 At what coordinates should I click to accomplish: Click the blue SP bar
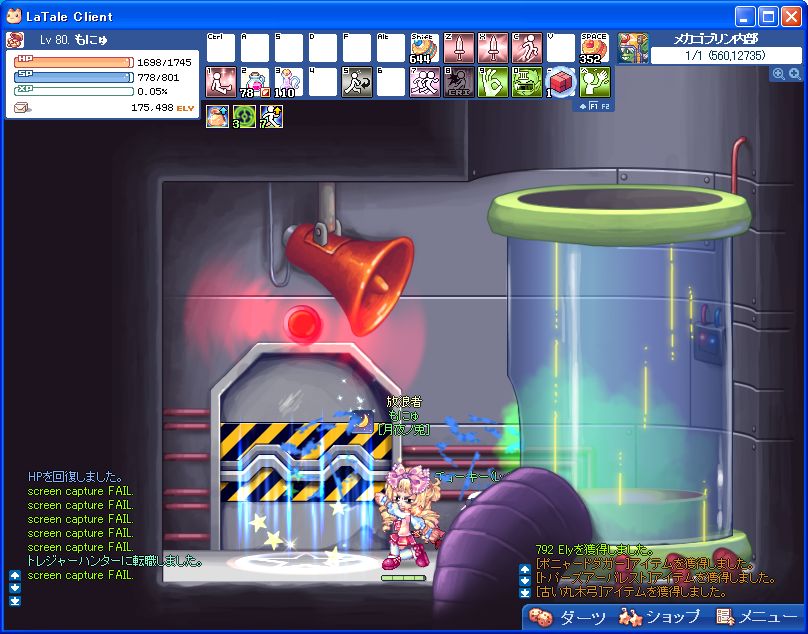tap(74, 77)
